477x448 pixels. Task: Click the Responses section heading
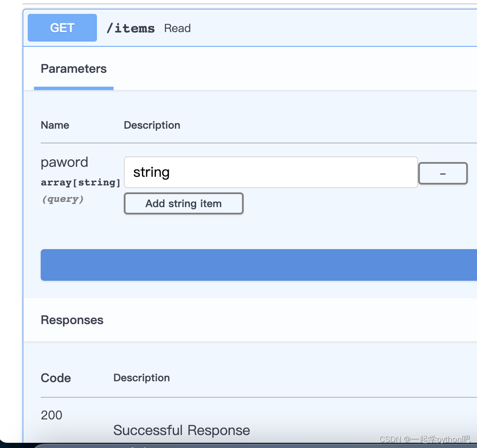(x=72, y=320)
